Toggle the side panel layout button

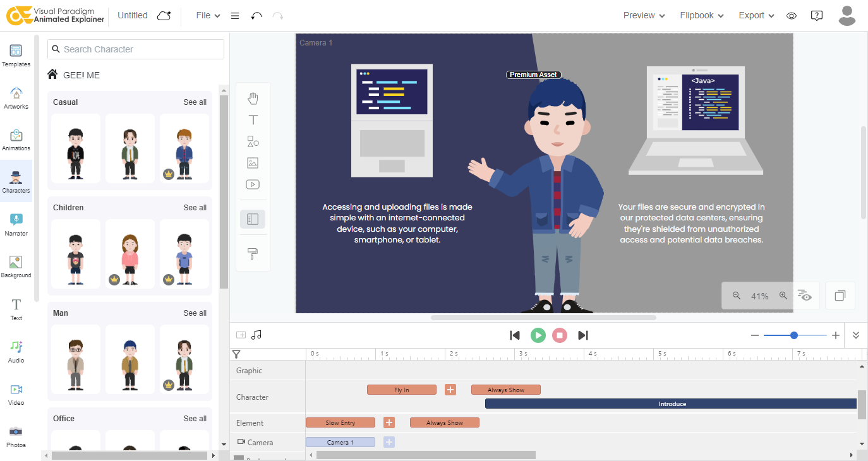(253, 219)
